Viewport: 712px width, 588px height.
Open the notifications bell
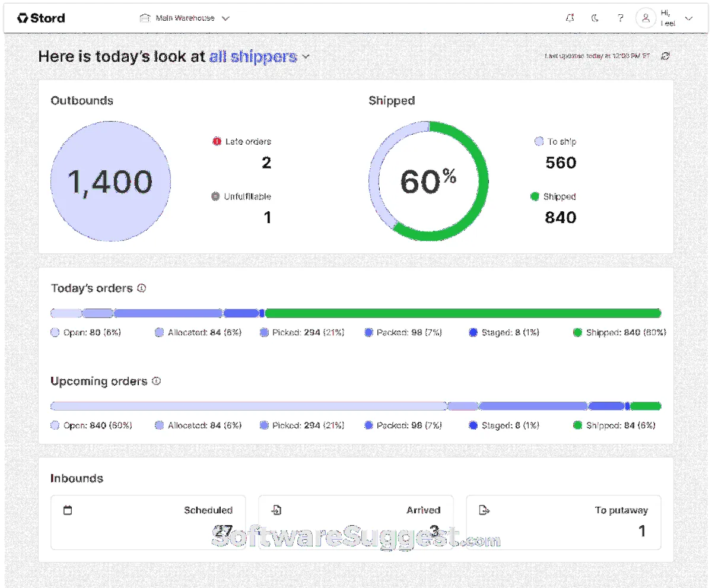(570, 18)
